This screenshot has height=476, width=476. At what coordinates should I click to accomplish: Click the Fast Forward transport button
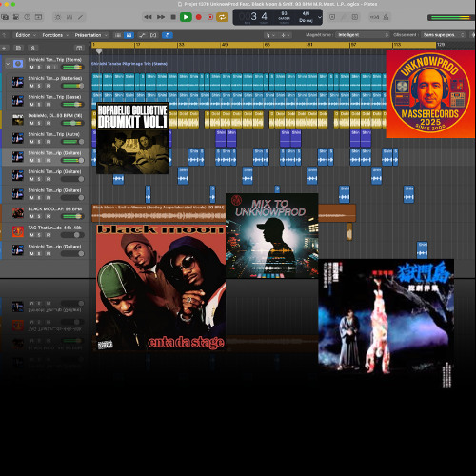[x=161, y=17]
